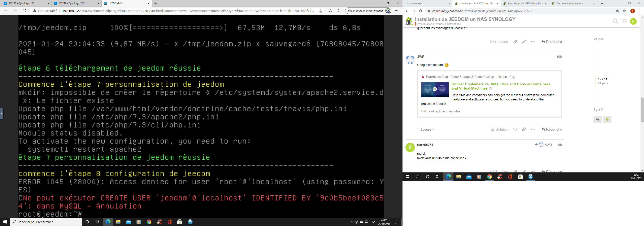
Task: Bookmark the page with the Chrome star icon
Action: click(x=624, y=11)
